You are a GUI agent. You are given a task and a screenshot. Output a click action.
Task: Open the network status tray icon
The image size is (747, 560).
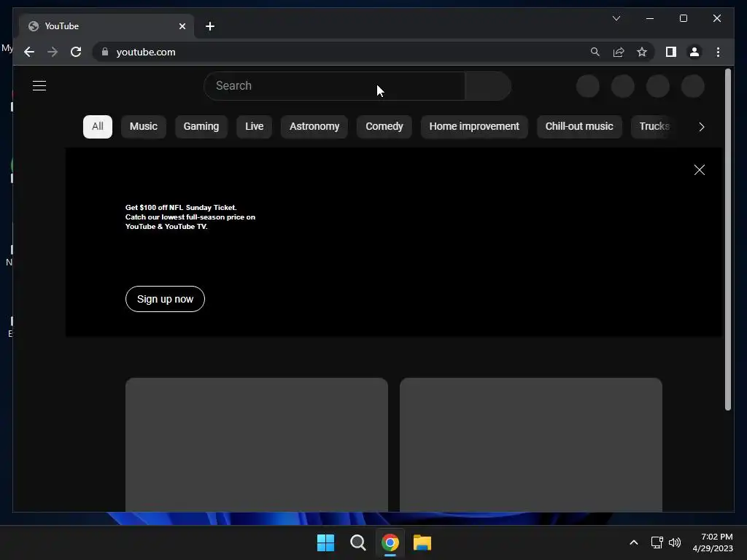click(x=657, y=542)
